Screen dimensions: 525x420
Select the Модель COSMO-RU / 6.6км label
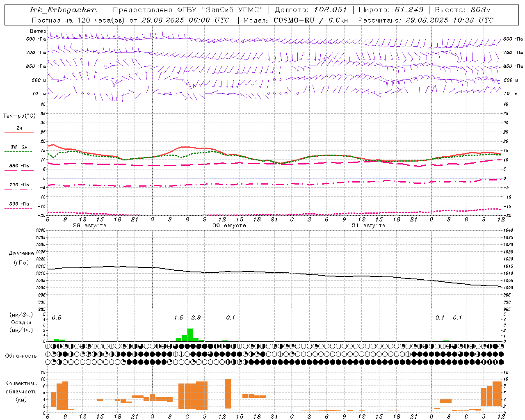pos(295,20)
